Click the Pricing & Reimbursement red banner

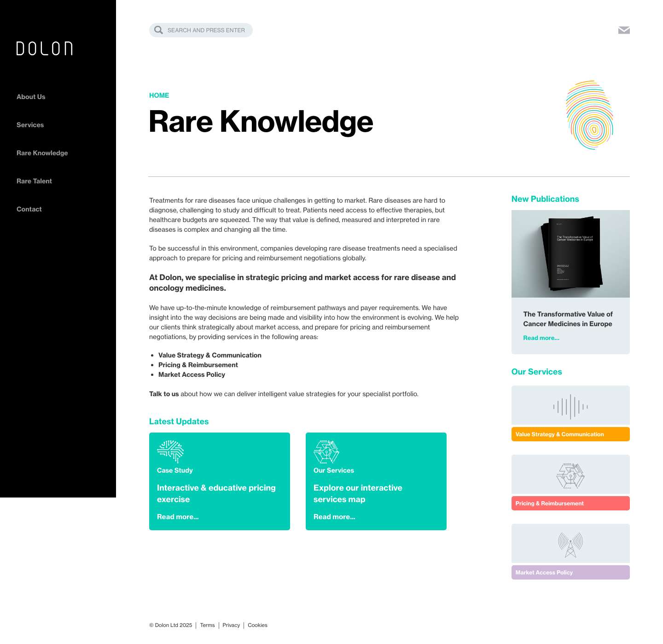tap(570, 503)
